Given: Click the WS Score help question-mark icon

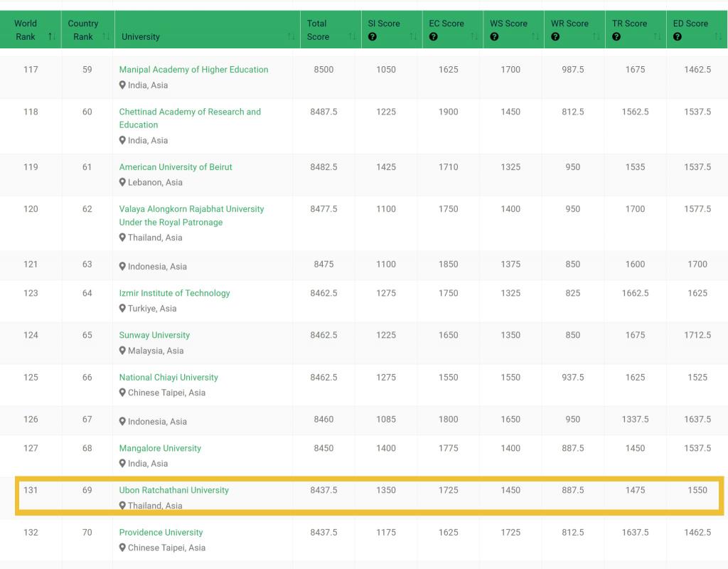Looking at the screenshot, I should (494, 37).
